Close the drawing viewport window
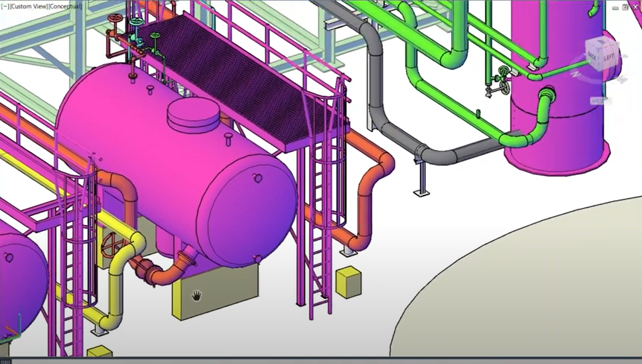This screenshot has width=642, height=364. click(635, 7)
